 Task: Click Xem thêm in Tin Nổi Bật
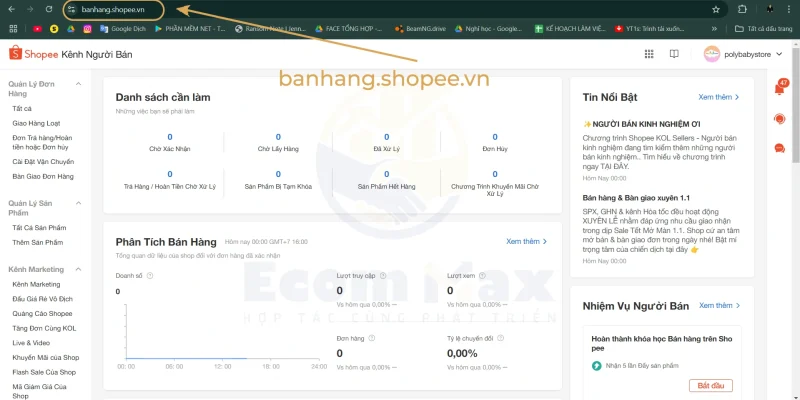[x=719, y=97]
